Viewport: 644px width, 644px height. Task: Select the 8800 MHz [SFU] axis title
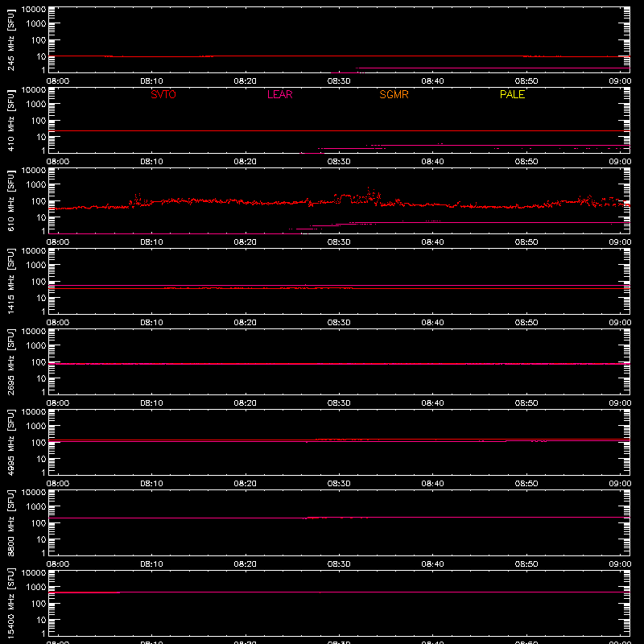click(x=10, y=522)
